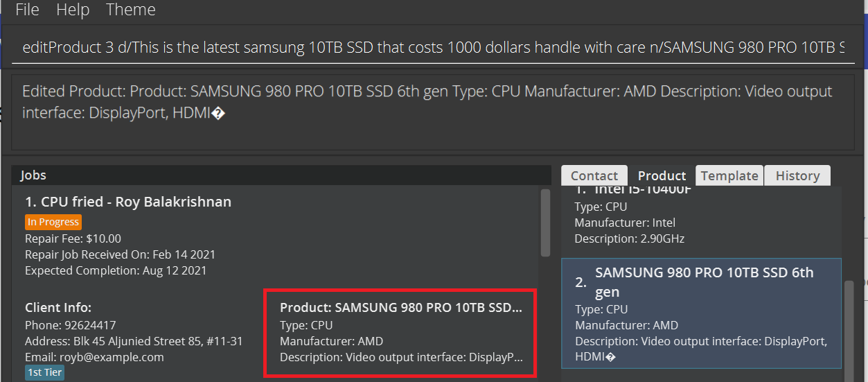Screen dimensions: 868x382
Task: Click the job's truncated Description: Video output line
Action: [x=401, y=357]
